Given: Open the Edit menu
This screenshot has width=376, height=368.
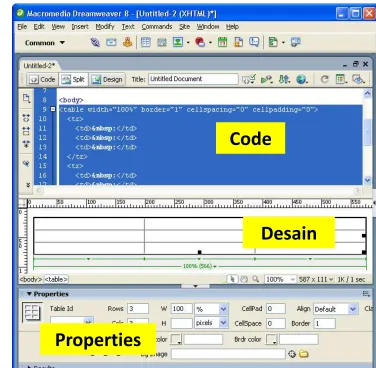Looking at the screenshot, I should [x=39, y=27].
